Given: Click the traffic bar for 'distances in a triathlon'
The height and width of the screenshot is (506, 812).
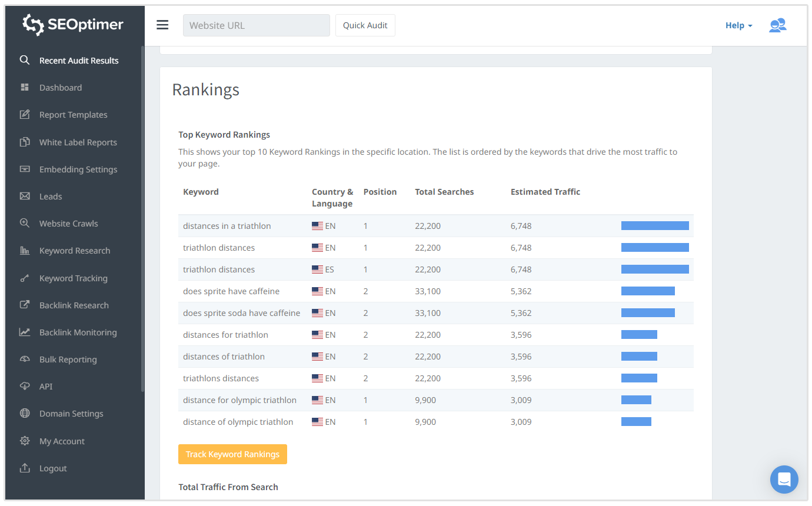Looking at the screenshot, I should coord(655,225).
